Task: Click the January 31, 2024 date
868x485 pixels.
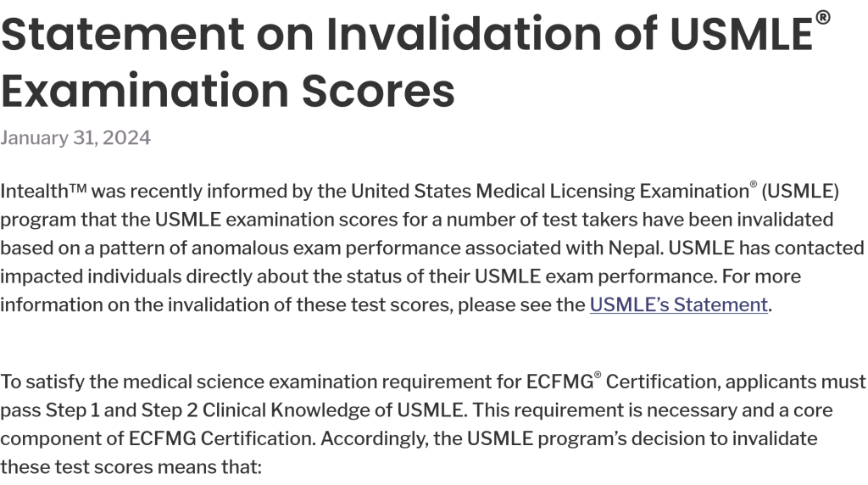Action: pos(75,138)
